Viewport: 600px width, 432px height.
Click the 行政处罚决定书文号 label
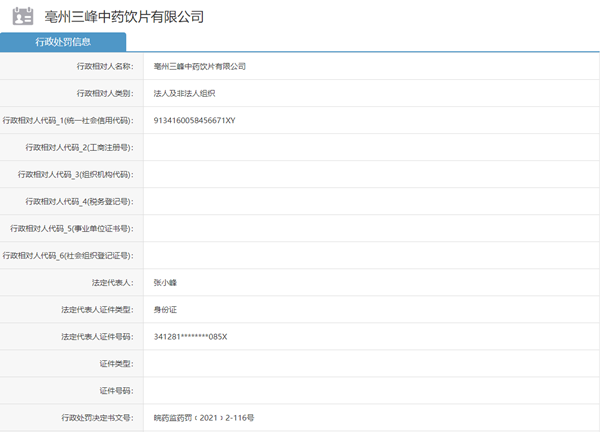[96, 417]
